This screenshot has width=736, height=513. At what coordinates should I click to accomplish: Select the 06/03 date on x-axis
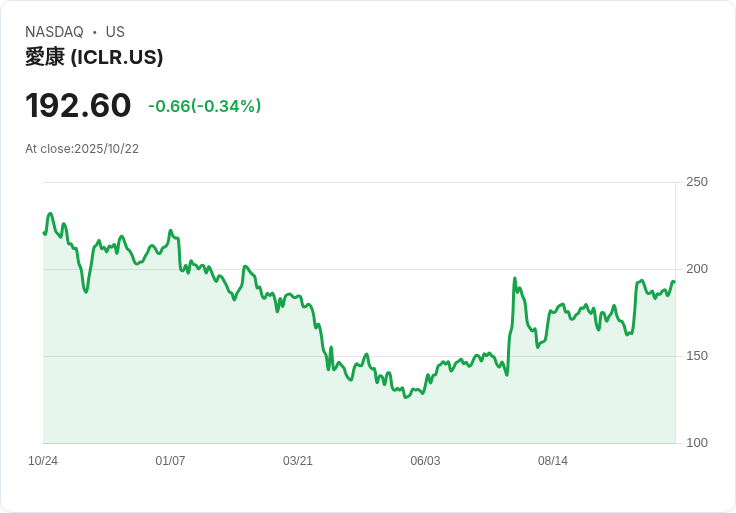coord(425,461)
